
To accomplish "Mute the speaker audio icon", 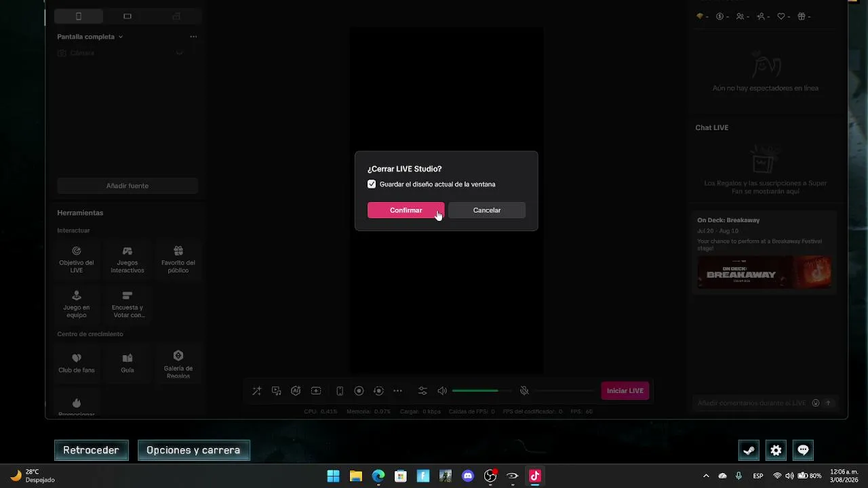I will click(x=442, y=391).
